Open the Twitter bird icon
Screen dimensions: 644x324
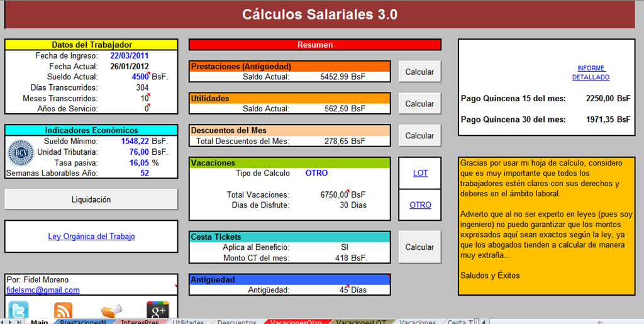pos(18,310)
